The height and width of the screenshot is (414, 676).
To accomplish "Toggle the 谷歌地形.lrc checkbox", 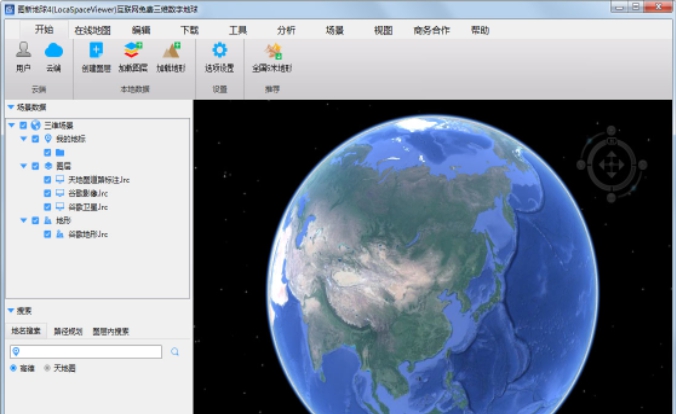I will tap(47, 234).
